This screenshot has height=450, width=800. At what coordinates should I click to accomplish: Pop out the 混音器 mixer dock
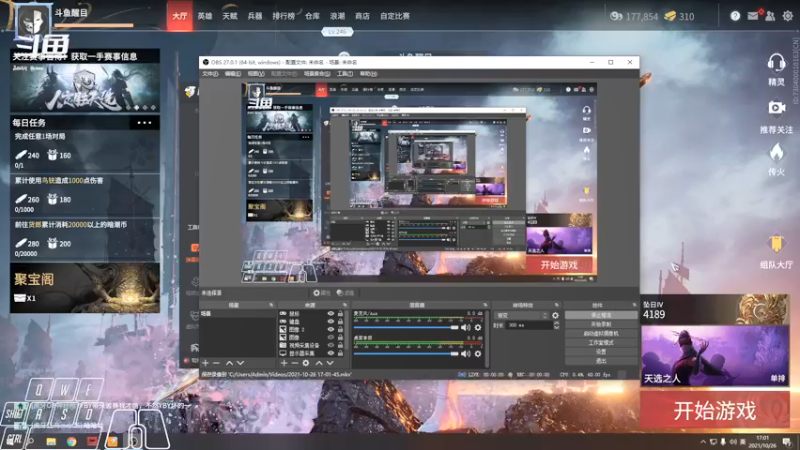click(x=485, y=305)
